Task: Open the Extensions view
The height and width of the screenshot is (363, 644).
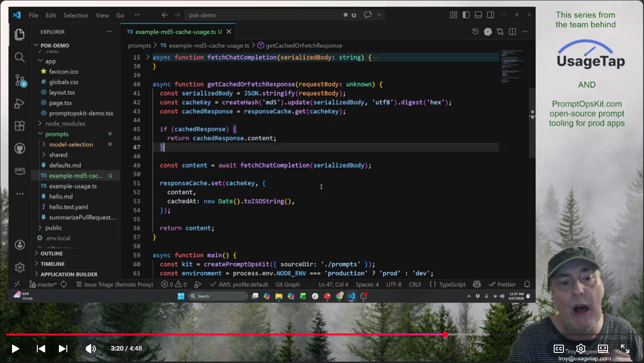Action: tap(19, 126)
